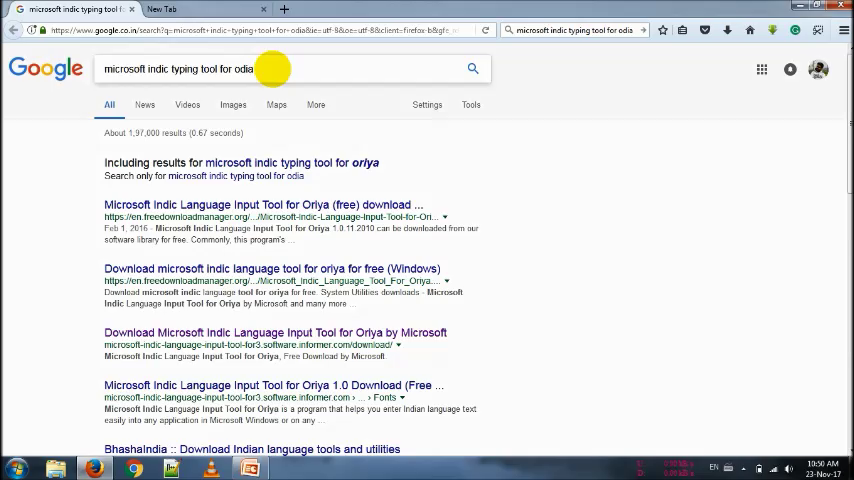Switch to News results tab
This screenshot has height=480, width=854.
click(145, 105)
